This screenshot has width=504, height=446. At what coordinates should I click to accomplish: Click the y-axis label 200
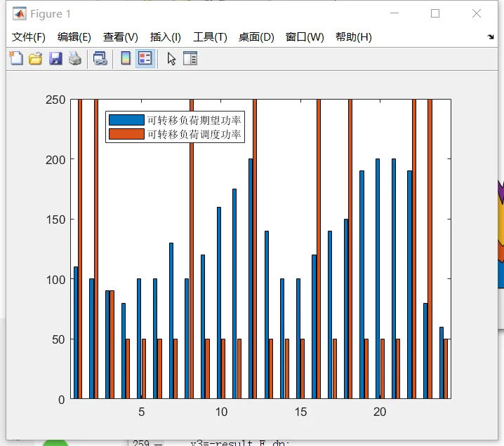55,160
